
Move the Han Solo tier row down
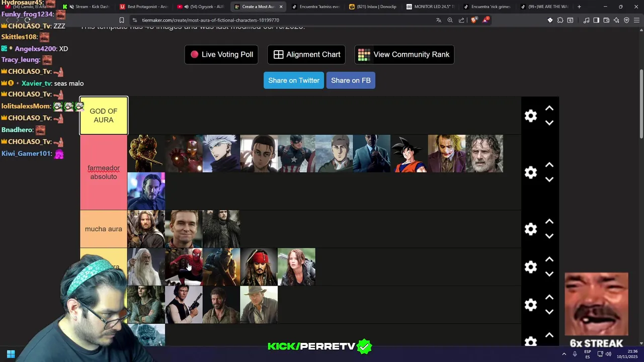pos(549,312)
